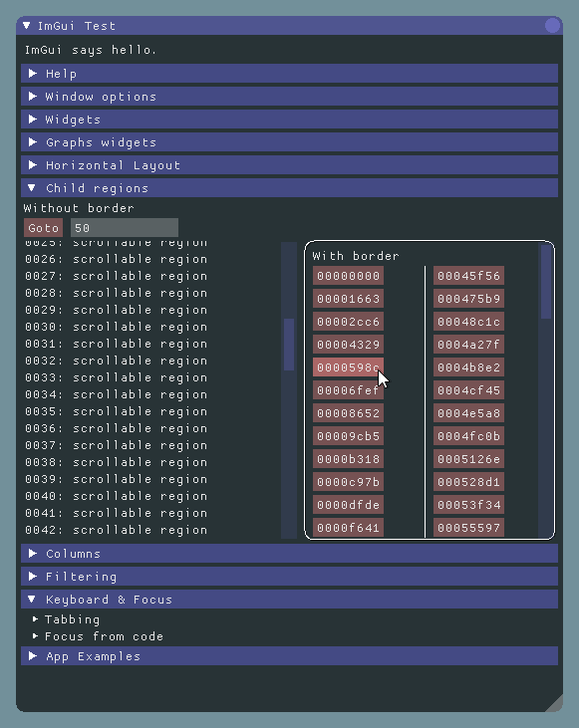Expand the Columns section

point(289,554)
